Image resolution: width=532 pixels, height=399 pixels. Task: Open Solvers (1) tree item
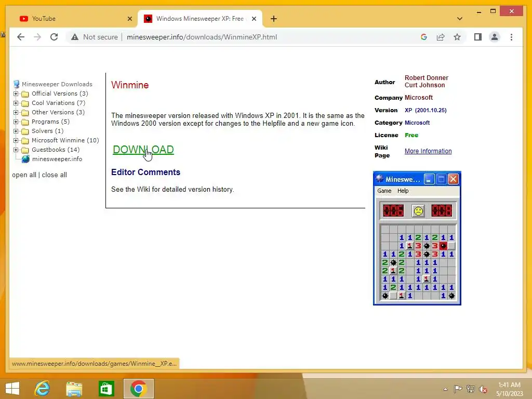(47, 130)
